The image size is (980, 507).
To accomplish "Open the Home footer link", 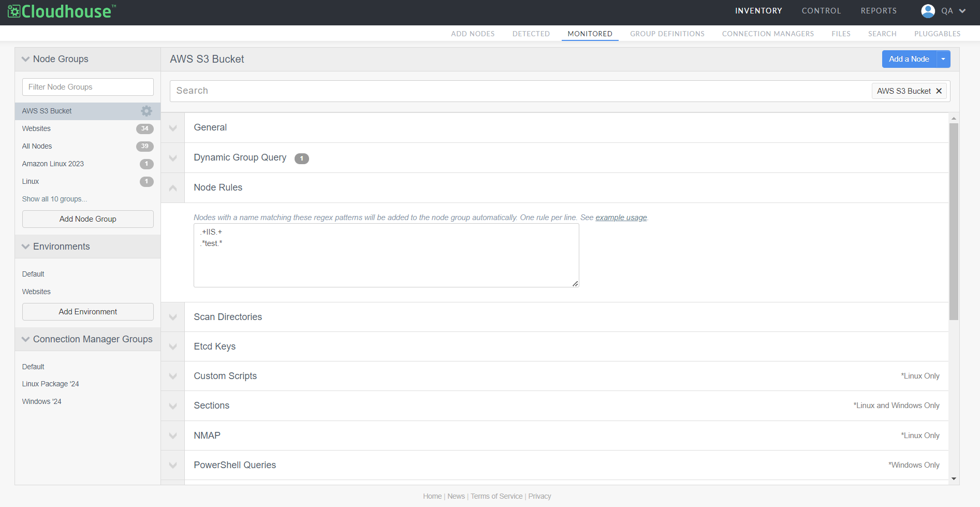I will pos(432,496).
